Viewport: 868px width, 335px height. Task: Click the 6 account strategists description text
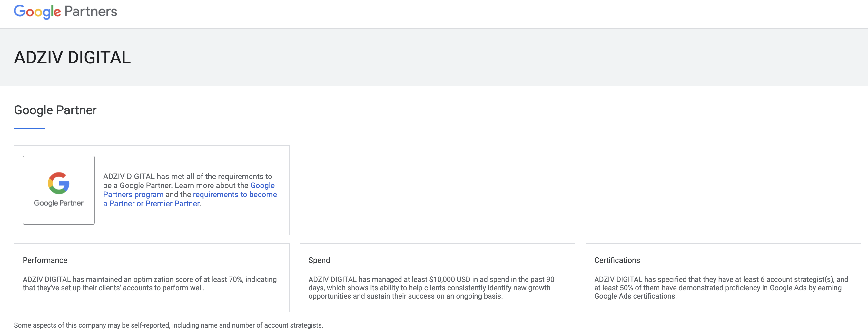point(721,288)
